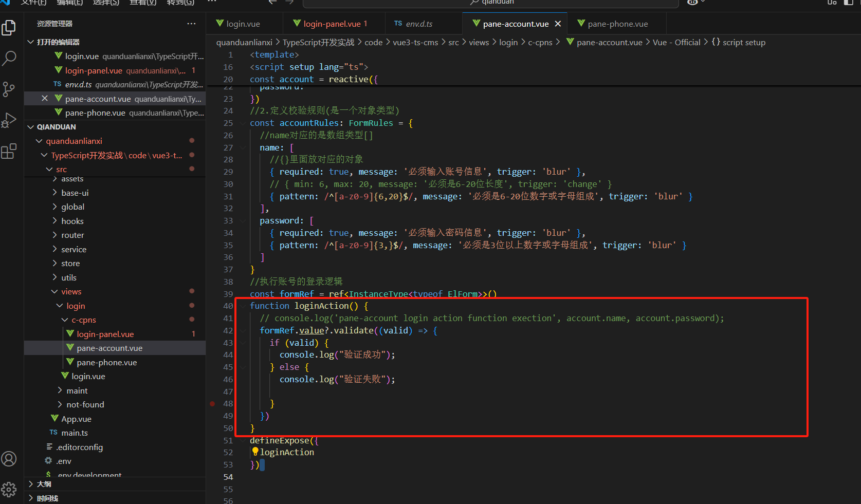Expand the router folder

115,235
